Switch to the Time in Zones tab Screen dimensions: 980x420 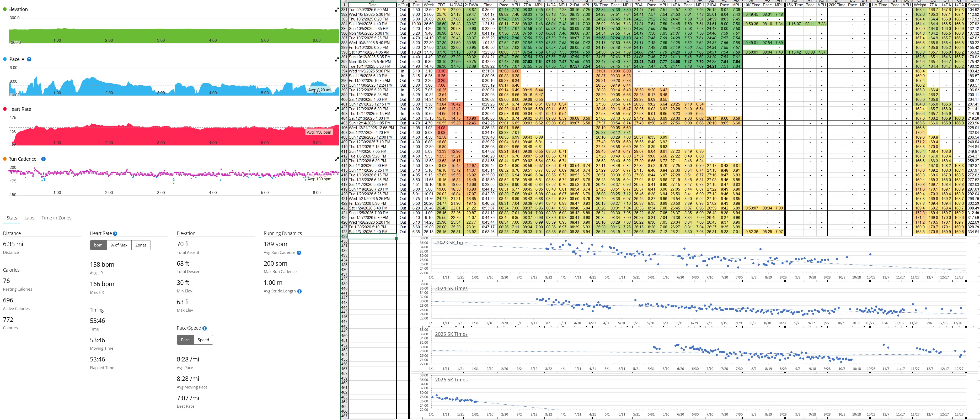56,218
